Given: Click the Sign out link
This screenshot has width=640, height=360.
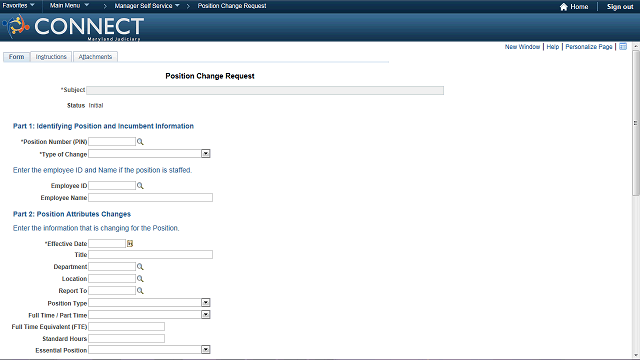Looking at the screenshot, I should coord(620,7).
